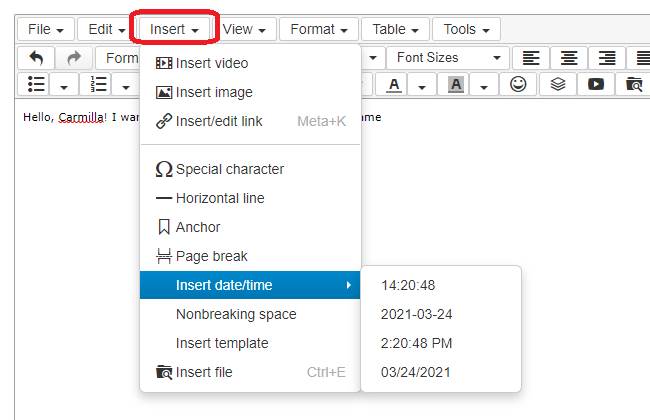This screenshot has height=420, width=650.
Task: Open the Font Sizes dropdown
Action: (448, 58)
